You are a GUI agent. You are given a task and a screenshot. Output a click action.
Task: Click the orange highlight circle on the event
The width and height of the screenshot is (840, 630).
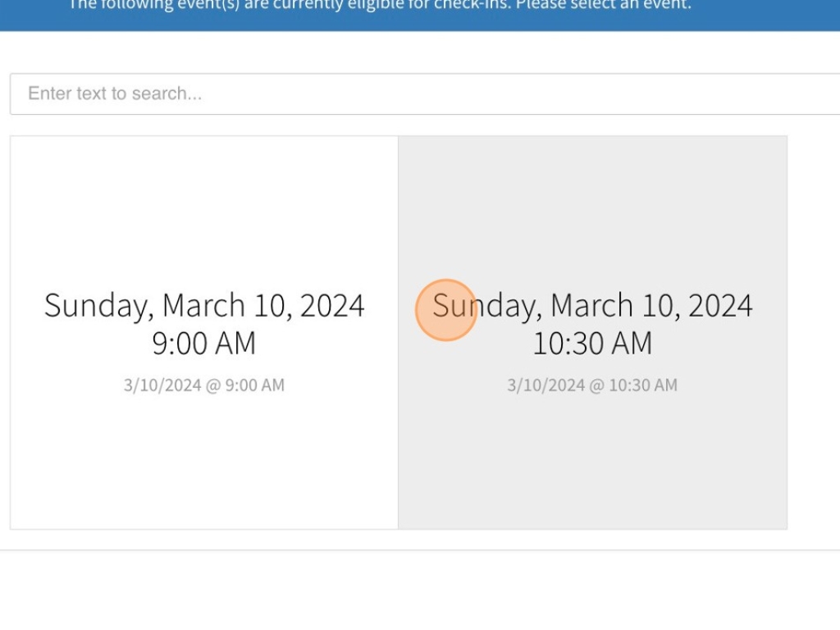pyautogui.click(x=446, y=310)
